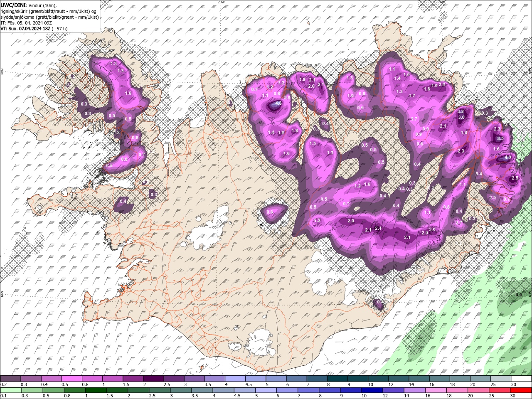
Task: Pick the dark blue swatch labeled 10 in the bottom legend row
Action: (x=372, y=390)
